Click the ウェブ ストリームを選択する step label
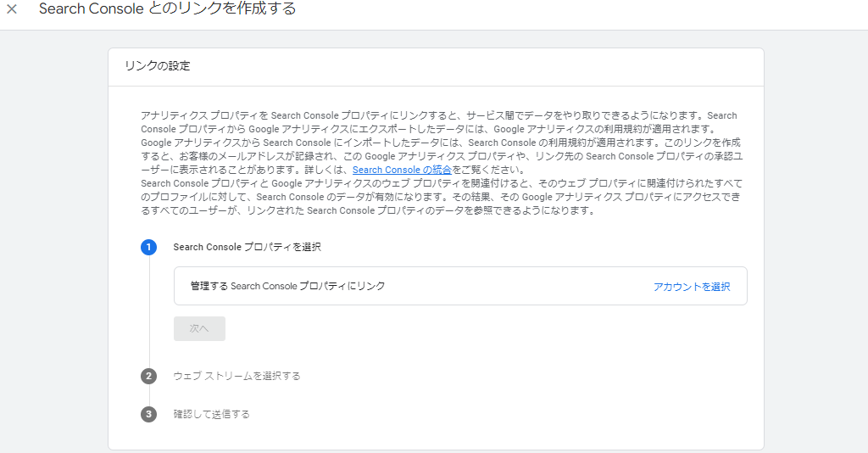Image resolution: width=868 pixels, height=453 pixels. pos(237,376)
